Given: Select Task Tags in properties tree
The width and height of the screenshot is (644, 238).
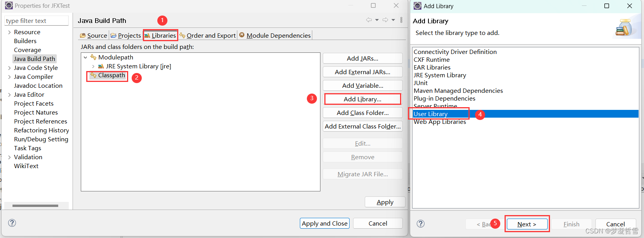Looking at the screenshot, I should (x=28, y=148).
